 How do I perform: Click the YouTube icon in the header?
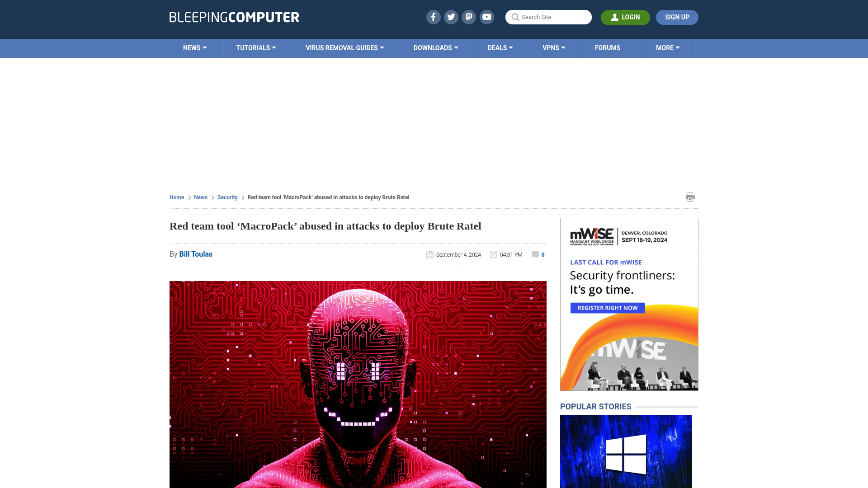coord(486,17)
